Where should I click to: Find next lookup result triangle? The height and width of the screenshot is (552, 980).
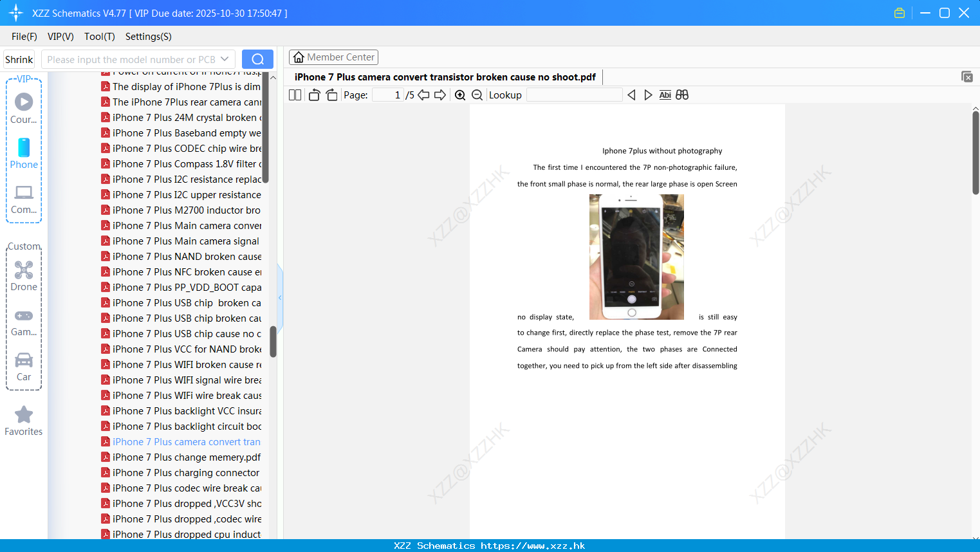point(648,95)
